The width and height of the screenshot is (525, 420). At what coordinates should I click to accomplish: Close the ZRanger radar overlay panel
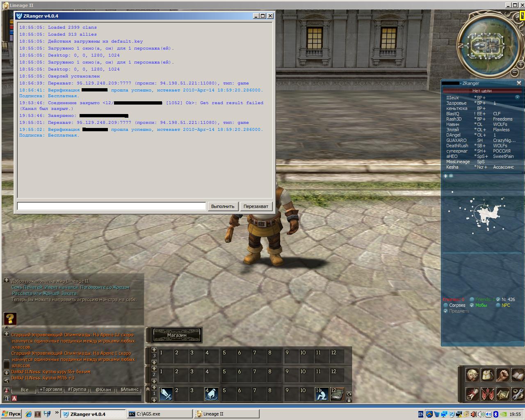point(519,83)
